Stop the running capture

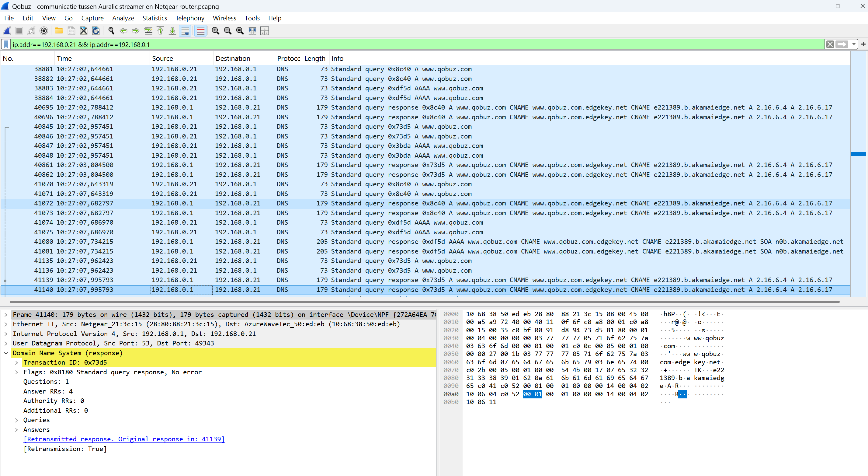19,31
